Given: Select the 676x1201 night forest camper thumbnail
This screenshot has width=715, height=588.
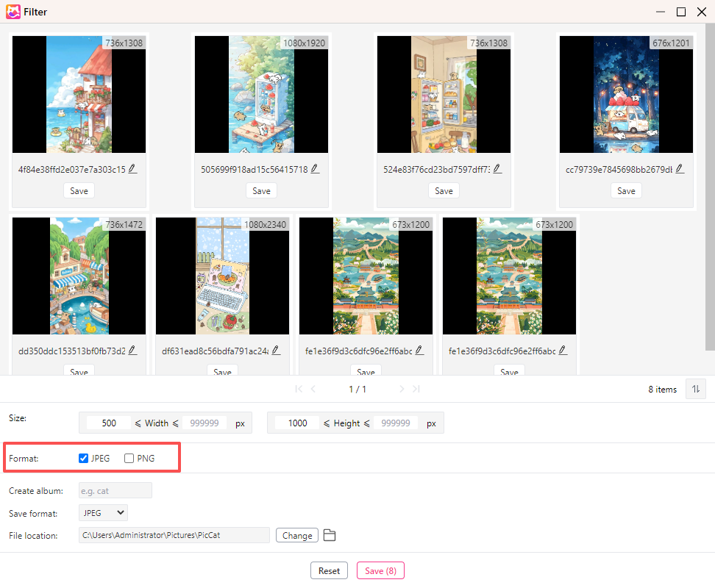Looking at the screenshot, I should 626,94.
